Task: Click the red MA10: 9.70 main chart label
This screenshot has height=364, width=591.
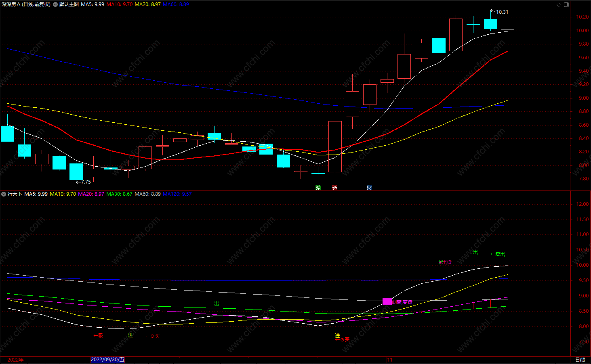Action: tap(120, 4)
